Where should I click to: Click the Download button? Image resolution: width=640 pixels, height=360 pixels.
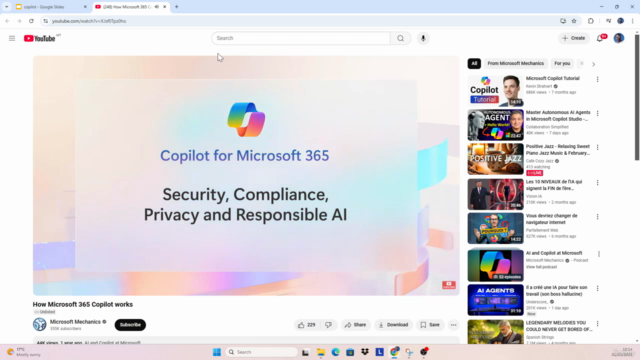pos(393,325)
